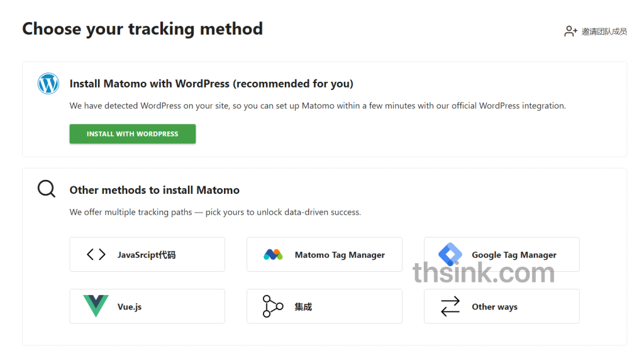Open the 邀请团队成员 invite link

point(604,31)
